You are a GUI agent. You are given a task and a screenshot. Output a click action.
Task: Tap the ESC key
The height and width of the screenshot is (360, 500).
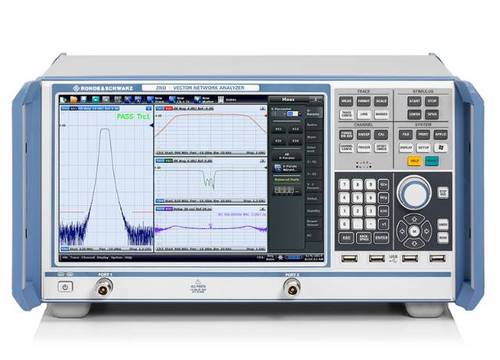[x=346, y=238]
